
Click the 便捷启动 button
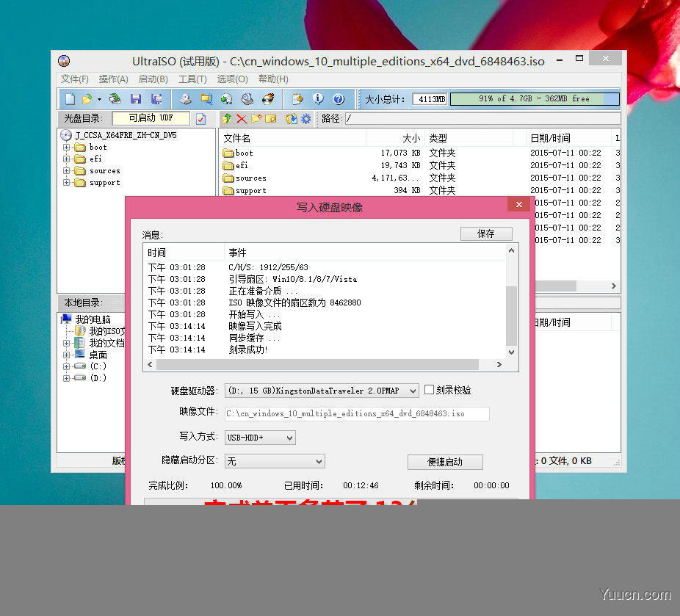445,462
